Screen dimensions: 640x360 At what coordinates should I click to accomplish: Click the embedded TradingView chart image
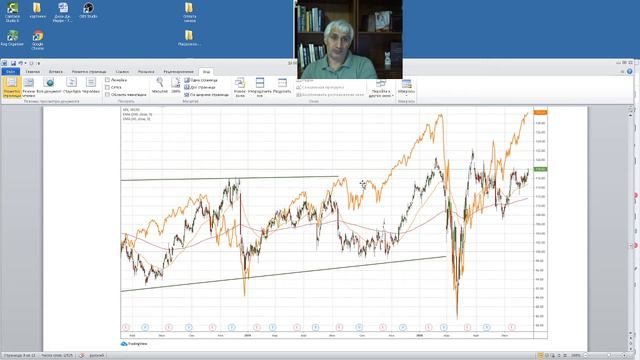[x=334, y=223]
